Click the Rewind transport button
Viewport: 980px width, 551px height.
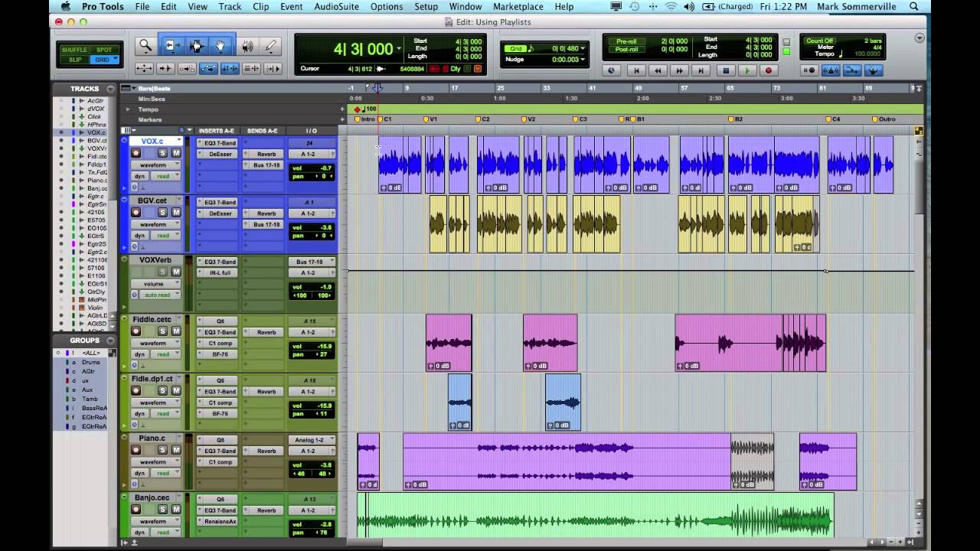[x=657, y=70]
